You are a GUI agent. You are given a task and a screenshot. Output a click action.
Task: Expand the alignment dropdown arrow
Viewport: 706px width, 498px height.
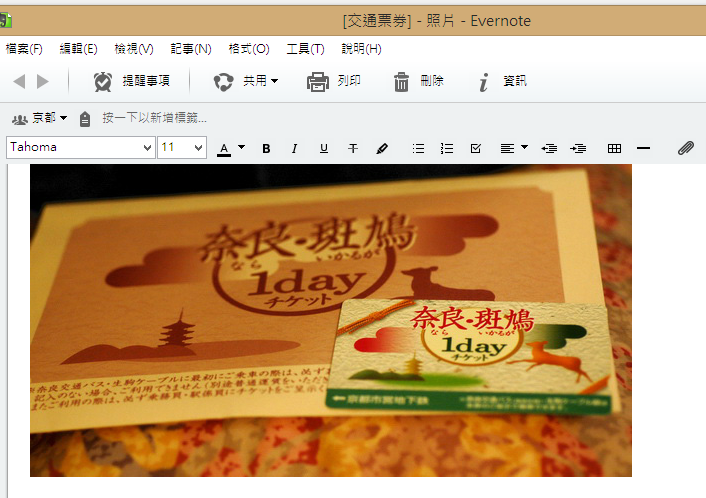524,147
